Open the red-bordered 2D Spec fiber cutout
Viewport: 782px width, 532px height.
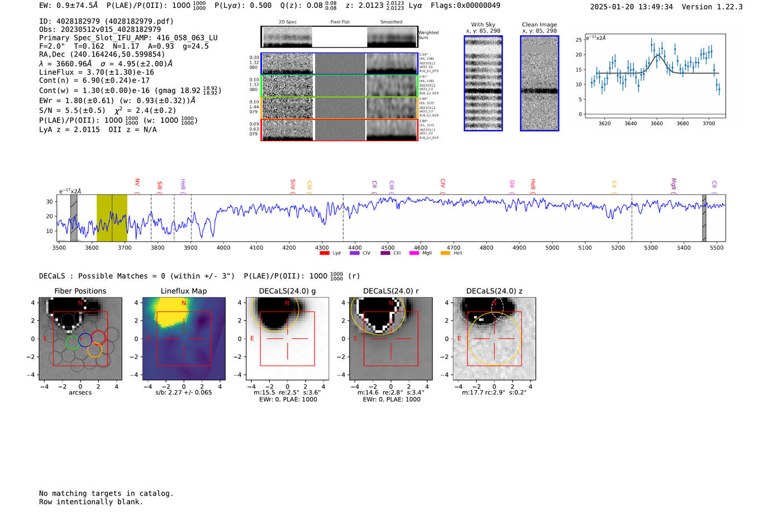click(287, 130)
